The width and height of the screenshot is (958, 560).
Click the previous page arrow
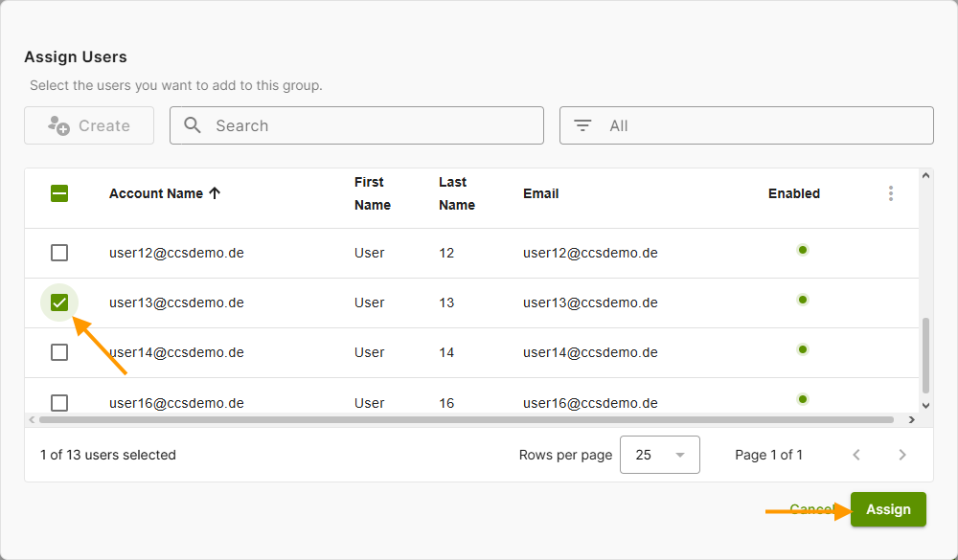point(856,455)
